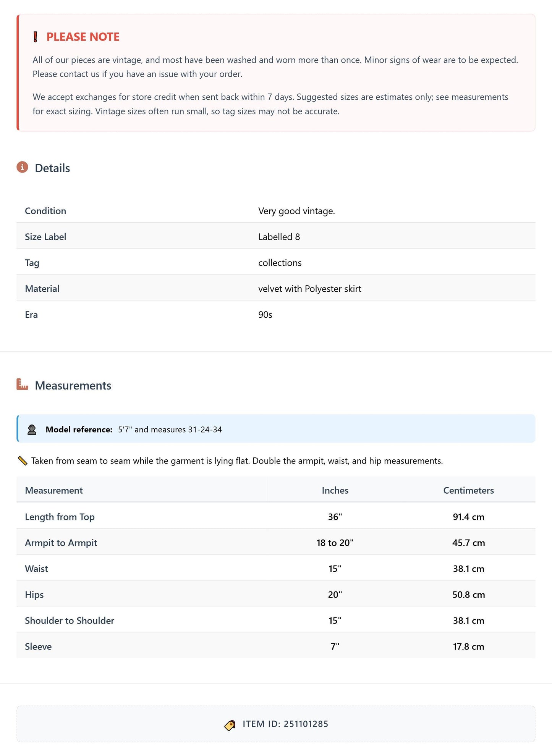Click the Size Label value Labelled 8
Screen dimensions: 552x756
[x=279, y=237]
